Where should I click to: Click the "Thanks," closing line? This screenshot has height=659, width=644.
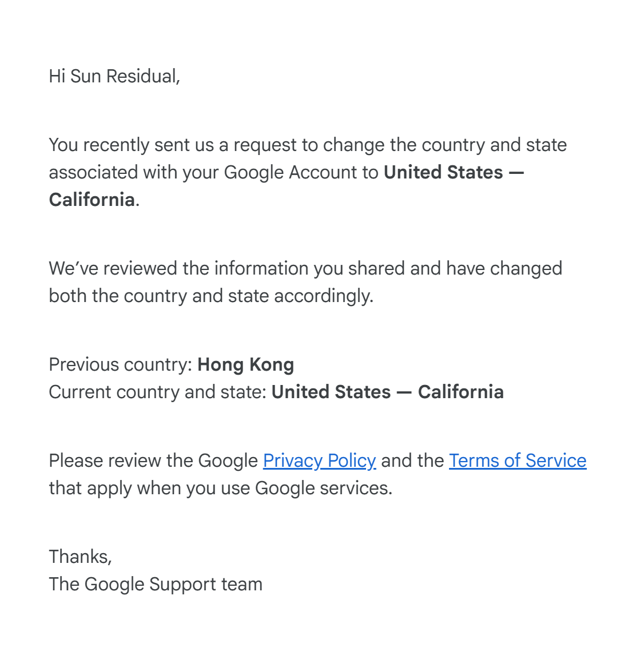click(x=80, y=557)
